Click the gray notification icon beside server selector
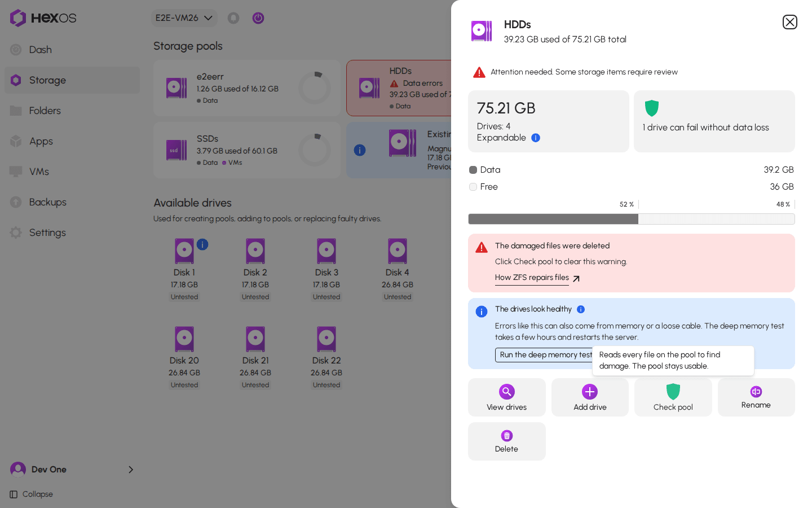The image size is (812, 508). coord(233,18)
